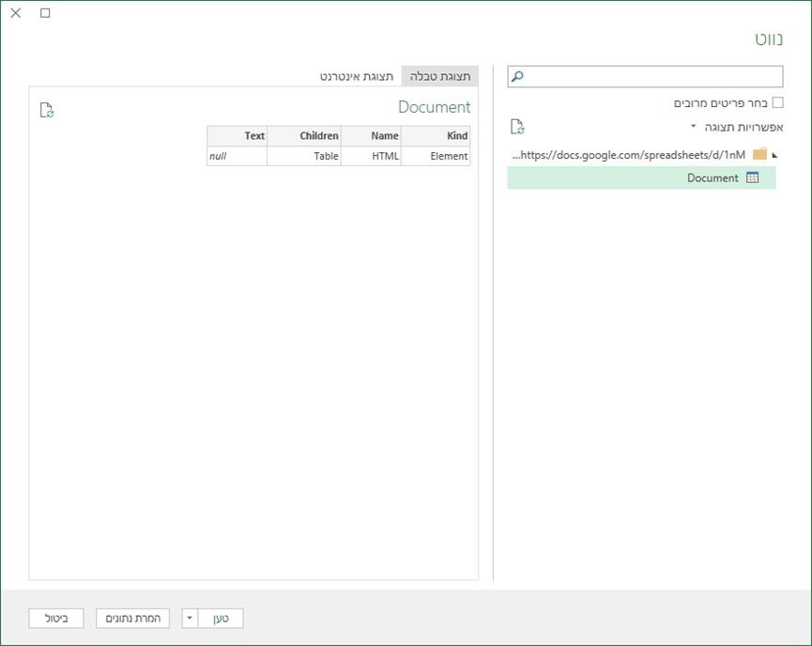Click the 'ביטול' cancel button

(56, 618)
